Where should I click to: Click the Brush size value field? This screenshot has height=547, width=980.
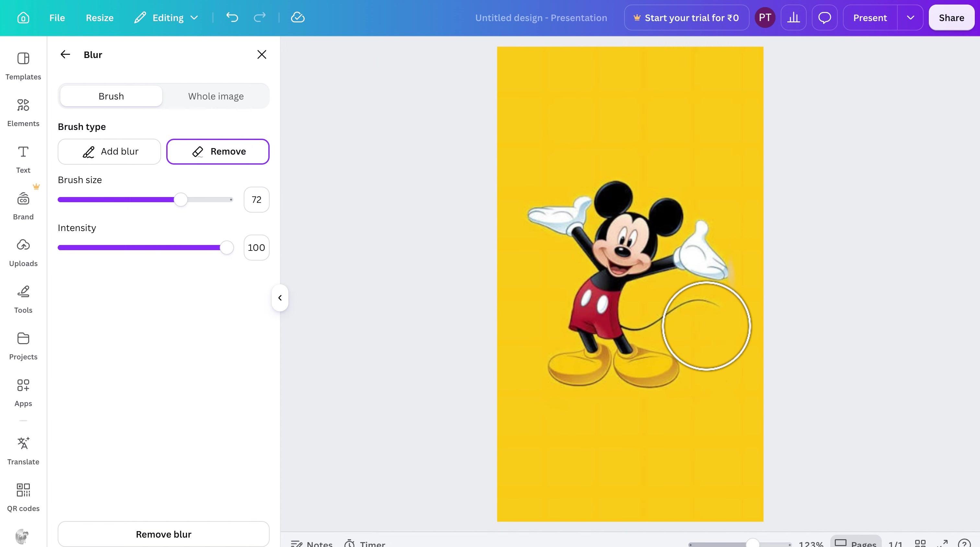256,199
